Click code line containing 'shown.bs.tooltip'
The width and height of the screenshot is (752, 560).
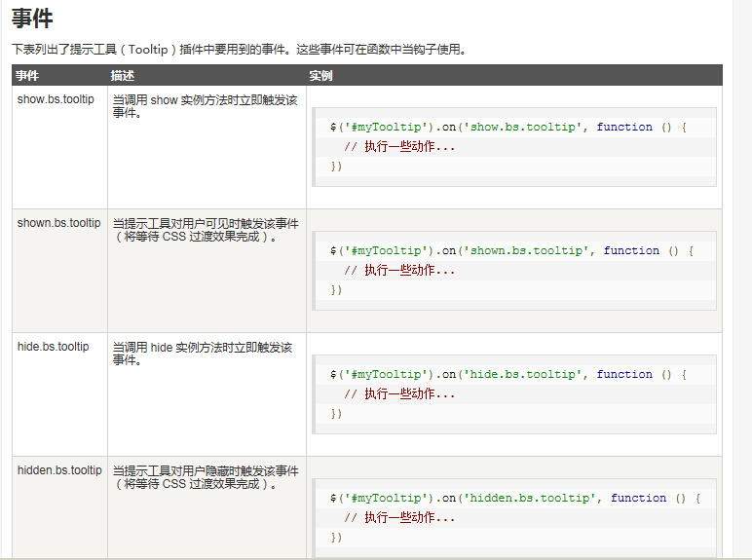[x=511, y=250]
